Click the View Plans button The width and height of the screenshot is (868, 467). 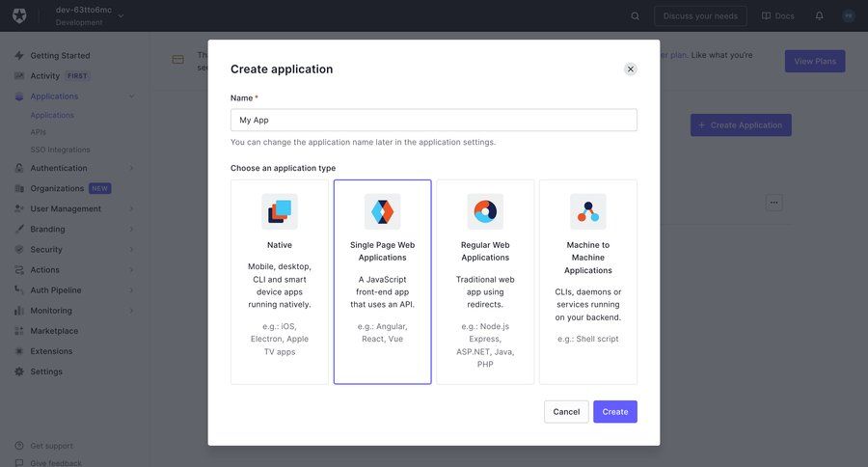click(x=815, y=61)
